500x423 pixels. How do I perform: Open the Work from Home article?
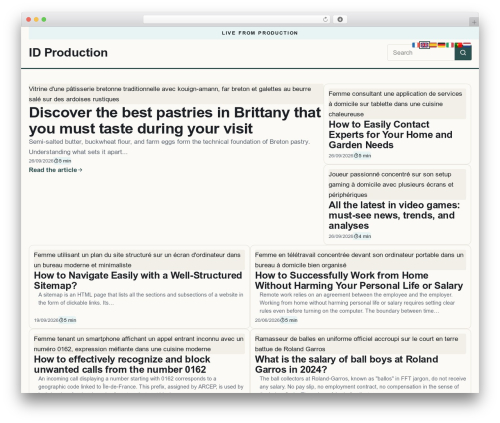359,281
